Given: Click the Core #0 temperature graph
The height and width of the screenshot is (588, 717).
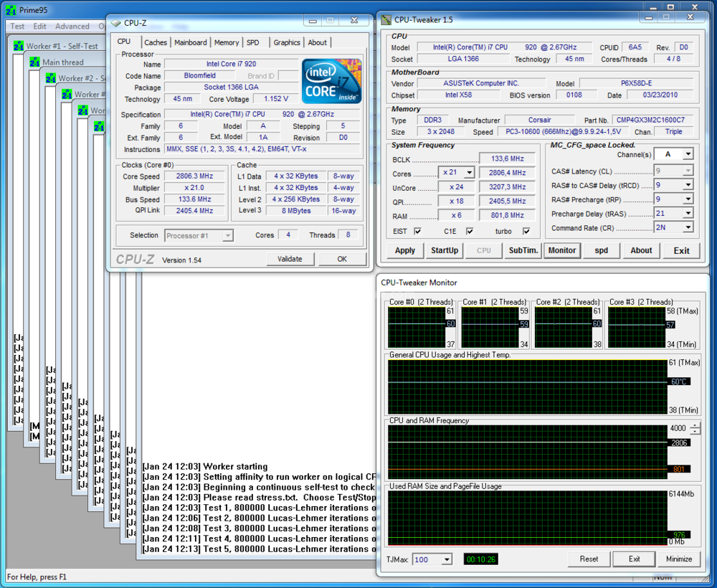Looking at the screenshot, I should 417,328.
